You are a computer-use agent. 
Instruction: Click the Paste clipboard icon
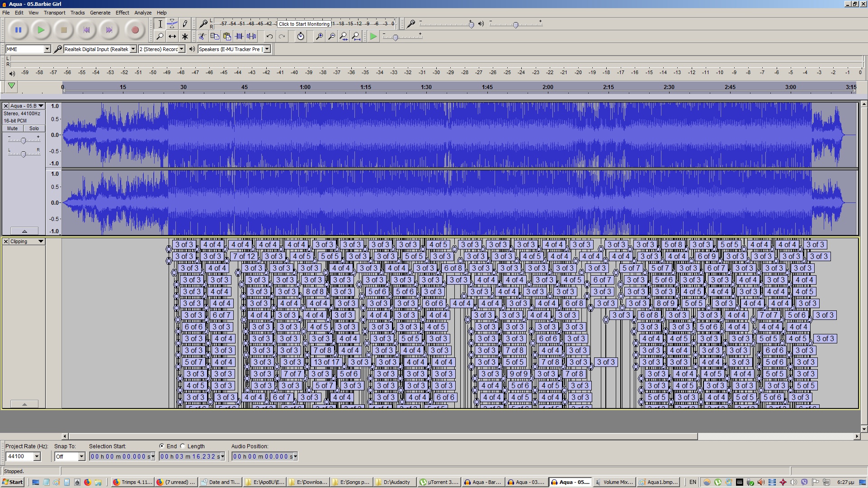click(227, 36)
